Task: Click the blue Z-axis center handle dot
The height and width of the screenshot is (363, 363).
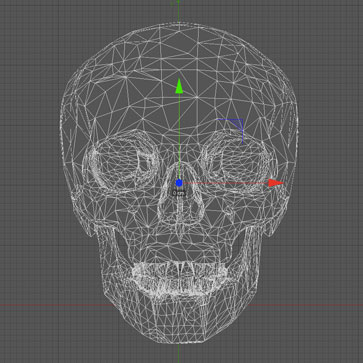Action: click(179, 183)
